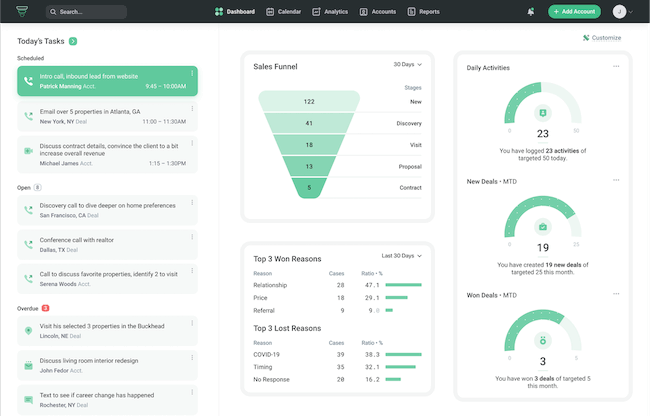Open the New Deals MTD three-dot menu
650x416 pixels.
616,180
